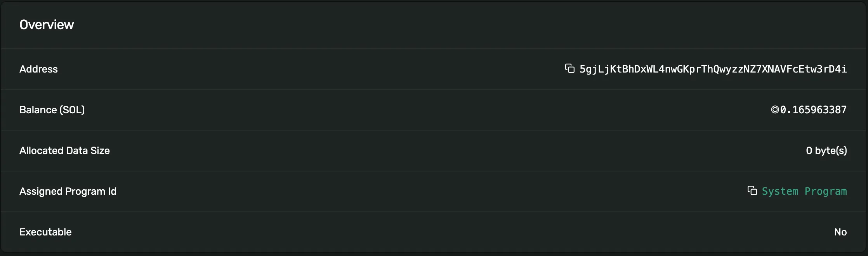Click the clipboard icon in the Address row
Viewport: 868px width, 256px height.
pyautogui.click(x=569, y=69)
